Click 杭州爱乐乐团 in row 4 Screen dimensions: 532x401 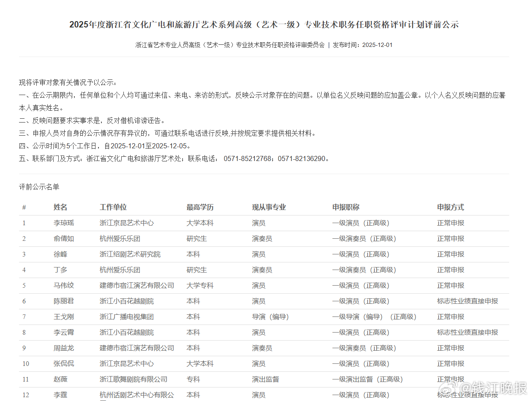[x=120, y=270]
